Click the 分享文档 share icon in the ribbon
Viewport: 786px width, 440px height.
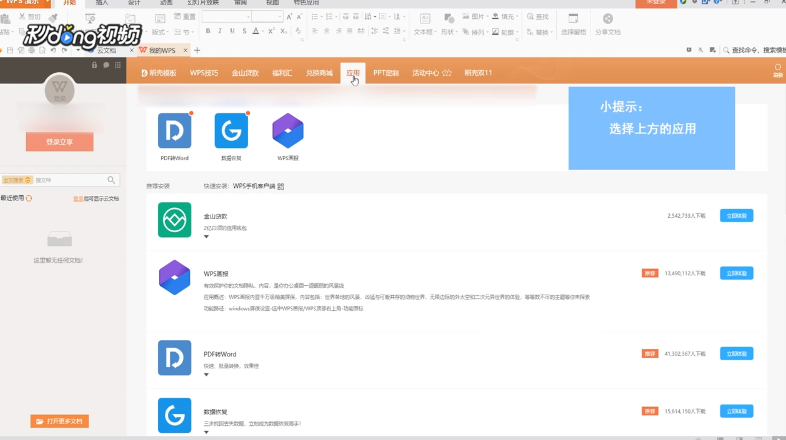click(608, 19)
